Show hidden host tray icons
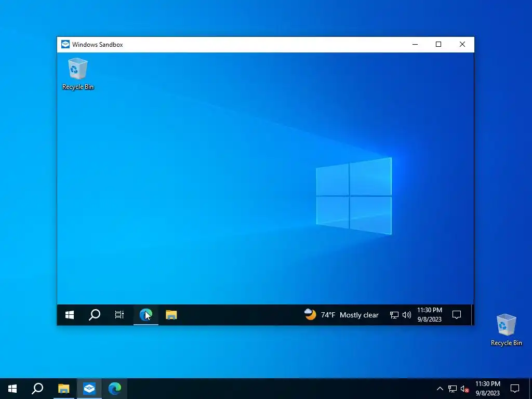Image resolution: width=532 pixels, height=399 pixels. coord(440,389)
